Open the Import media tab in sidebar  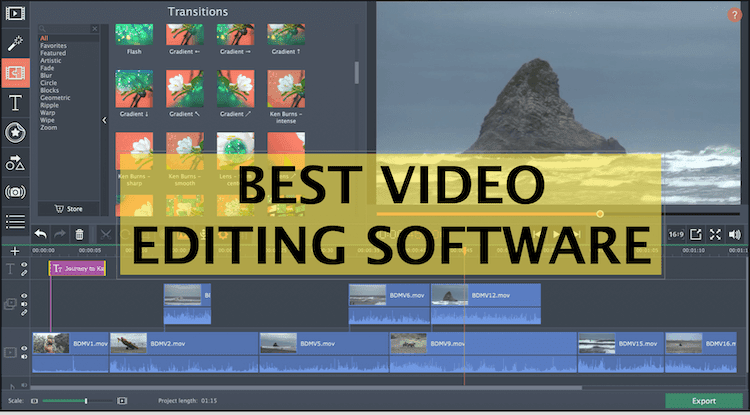coord(15,13)
